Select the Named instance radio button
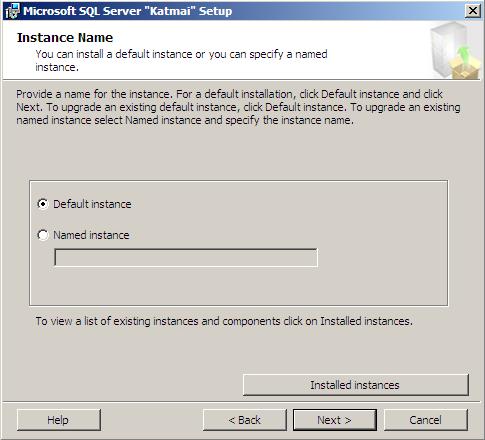 (x=43, y=235)
